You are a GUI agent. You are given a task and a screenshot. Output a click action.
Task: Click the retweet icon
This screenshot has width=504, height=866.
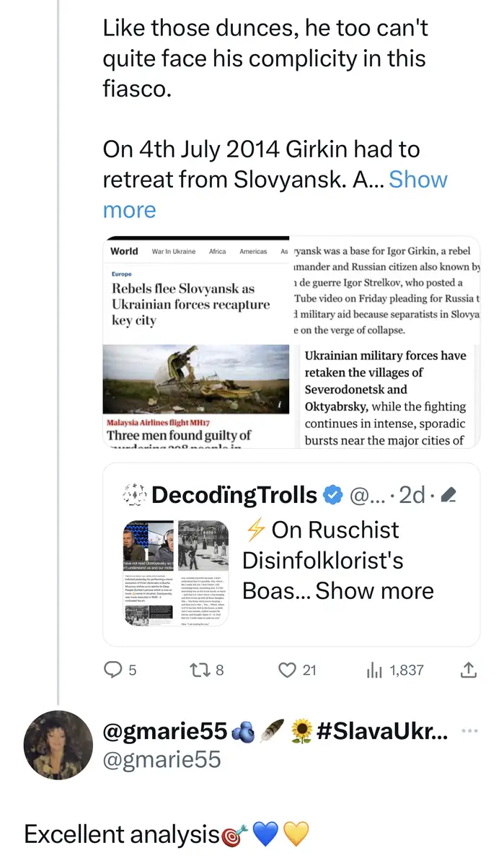[x=198, y=670]
